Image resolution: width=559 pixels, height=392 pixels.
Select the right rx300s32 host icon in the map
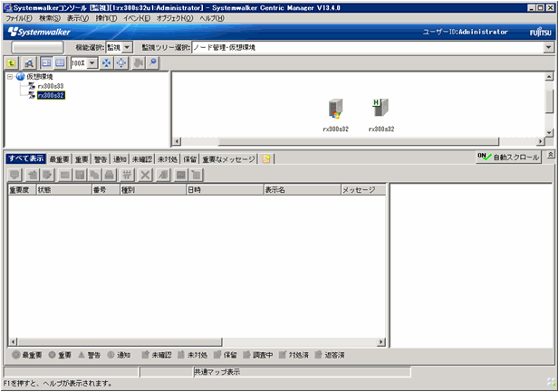point(380,110)
